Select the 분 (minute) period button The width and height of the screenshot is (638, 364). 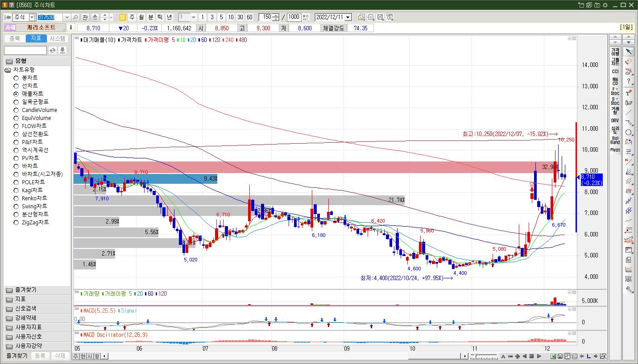coord(151,17)
